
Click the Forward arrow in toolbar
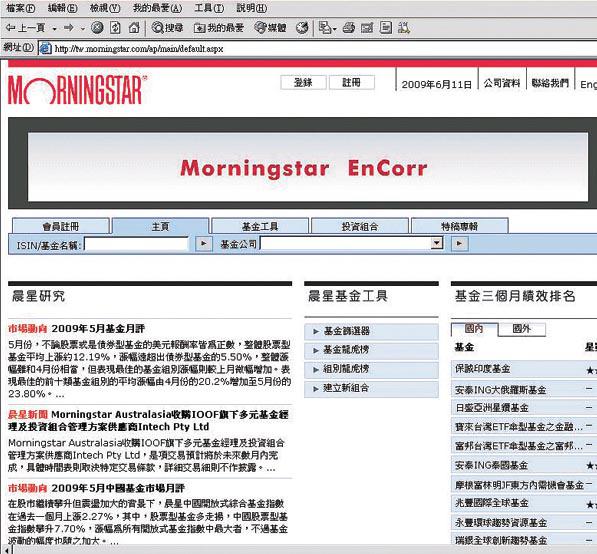pyautogui.click(x=69, y=28)
